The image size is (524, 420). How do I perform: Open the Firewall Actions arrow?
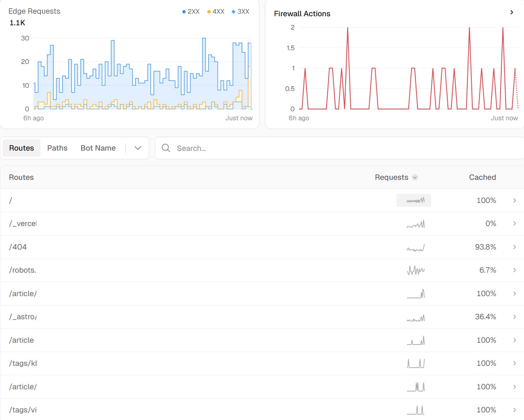[511, 12]
